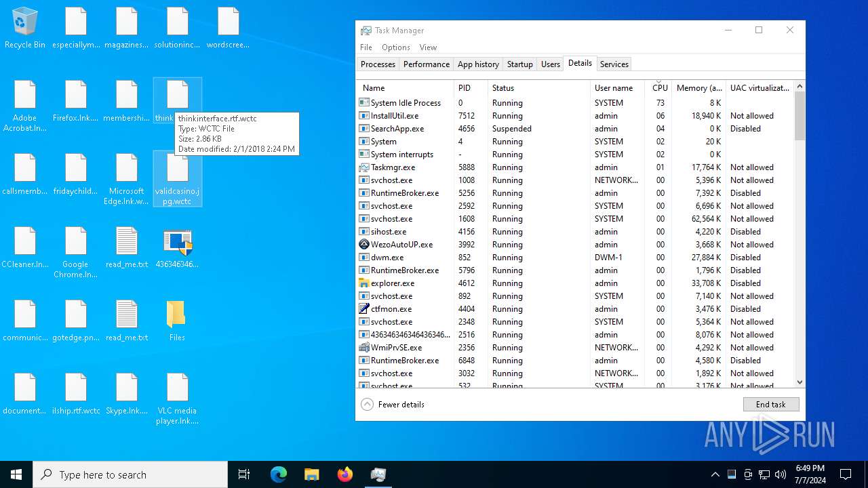Click the scroll up arrow of process list

[800, 86]
